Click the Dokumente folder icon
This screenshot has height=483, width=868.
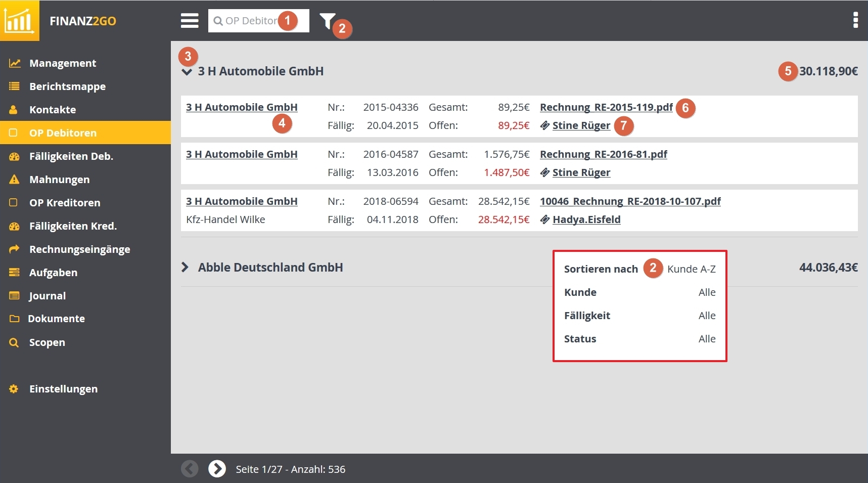14,319
